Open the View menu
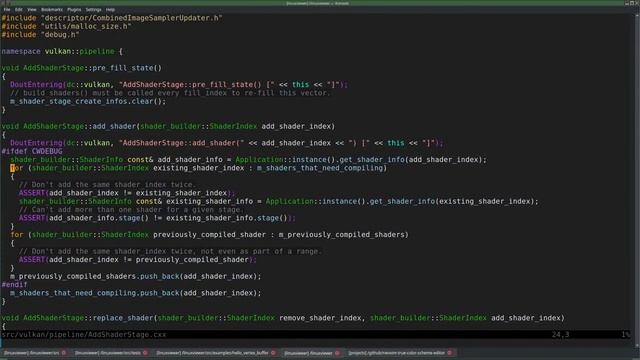Viewport: 640px width, 360px height. 31,9
